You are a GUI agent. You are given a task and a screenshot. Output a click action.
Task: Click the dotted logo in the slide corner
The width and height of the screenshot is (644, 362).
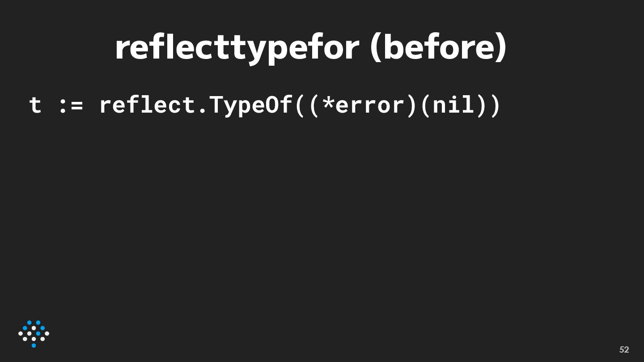click(x=34, y=334)
